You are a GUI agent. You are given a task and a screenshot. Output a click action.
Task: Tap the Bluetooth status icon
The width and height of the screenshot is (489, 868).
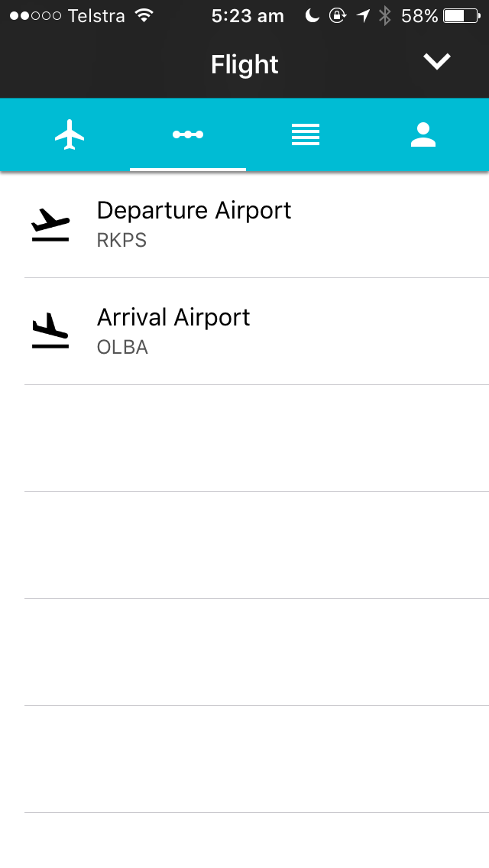click(385, 15)
